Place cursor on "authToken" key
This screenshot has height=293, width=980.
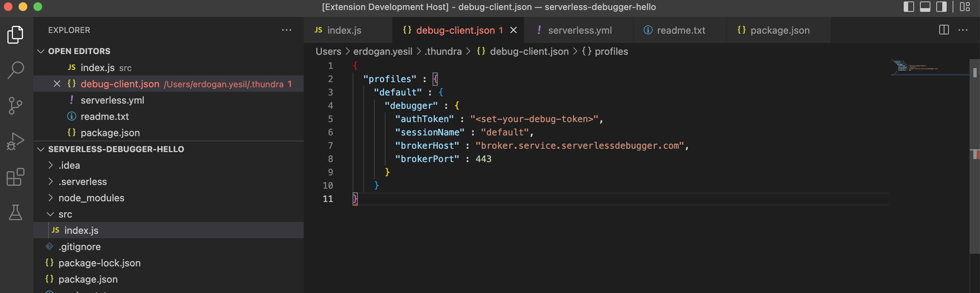[424, 119]
